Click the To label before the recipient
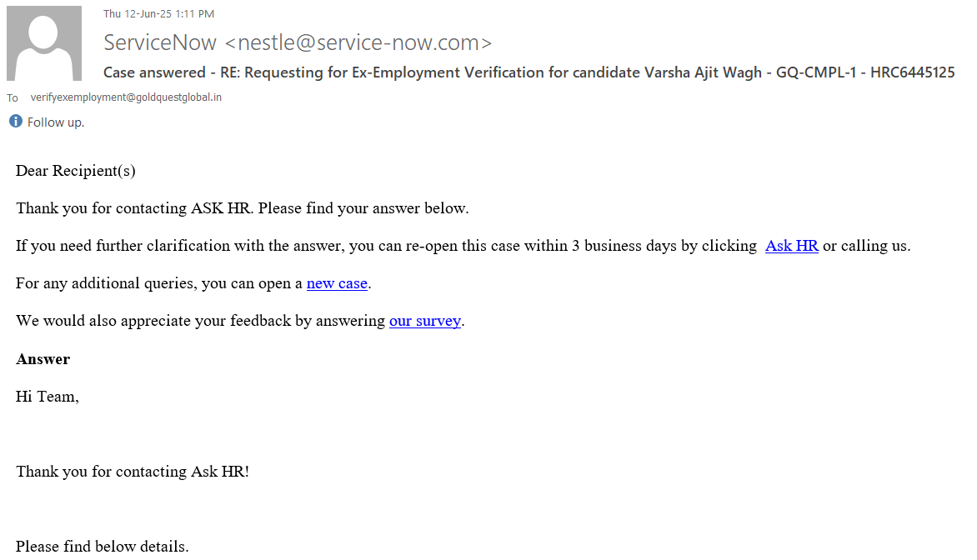The image size is (977, 560). click(x=13, y=97)
